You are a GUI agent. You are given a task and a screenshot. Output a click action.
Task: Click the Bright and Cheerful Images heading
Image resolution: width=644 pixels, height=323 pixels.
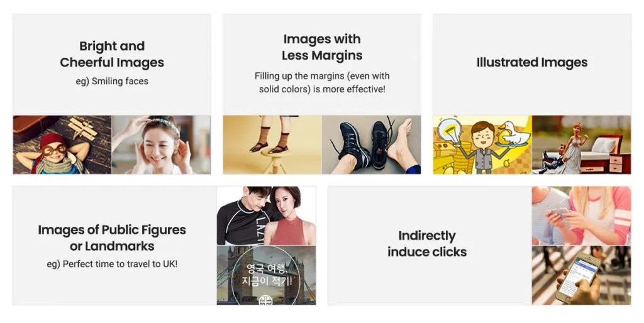pos(112,54)
